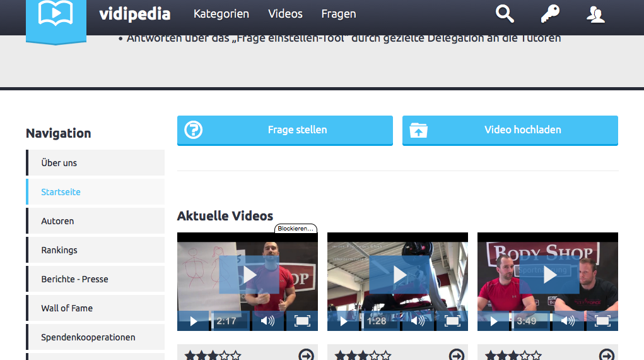Click the Video hochladen button
The height and width of the screenshot is (360, 644).
click(x=510, y=131)
